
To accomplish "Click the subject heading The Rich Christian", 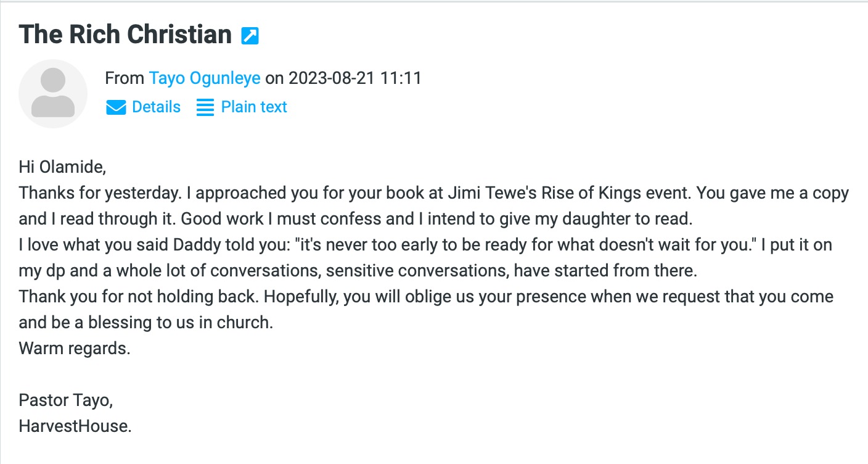I will (x=125, y=35).
